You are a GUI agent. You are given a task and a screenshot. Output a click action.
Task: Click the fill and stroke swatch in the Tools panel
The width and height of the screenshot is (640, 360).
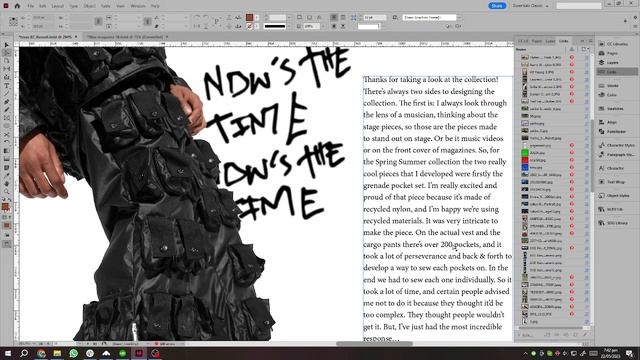pyautogui.click(x=6, y=207)
